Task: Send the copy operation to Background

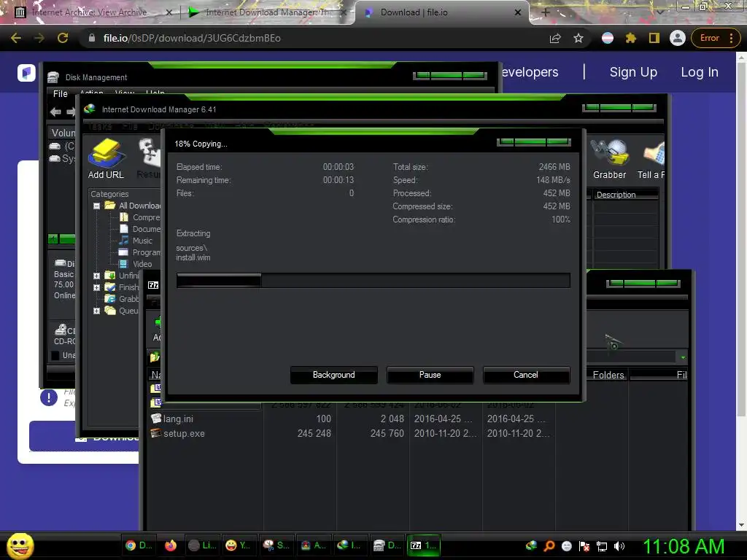Action: 333,375
